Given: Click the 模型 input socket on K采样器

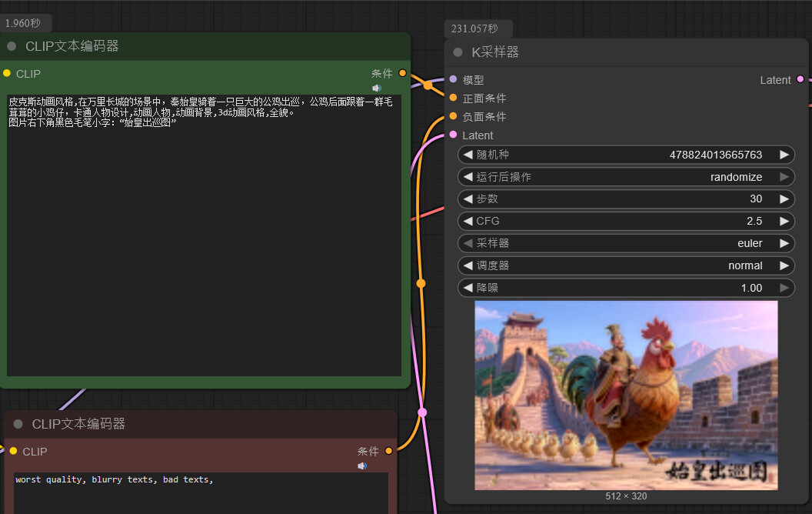Looking at the screenshot, I should [x=453, y=79].
